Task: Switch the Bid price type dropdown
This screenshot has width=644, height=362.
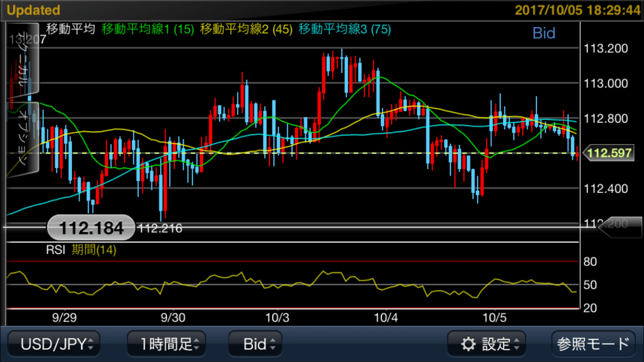Action: (255, 344)
